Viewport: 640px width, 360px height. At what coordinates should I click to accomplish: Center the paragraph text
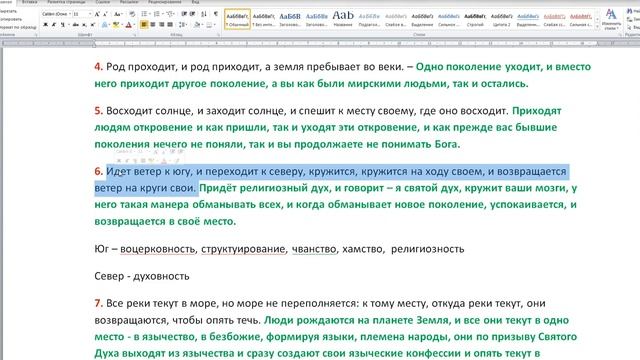153,24
